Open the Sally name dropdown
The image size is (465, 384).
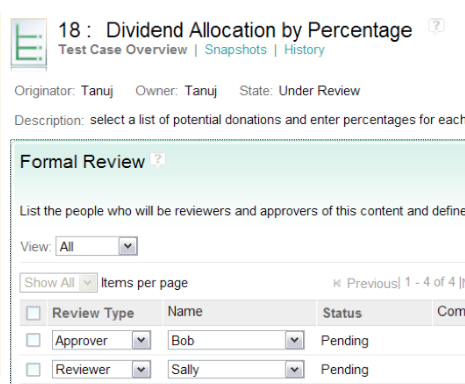point(236,369)
